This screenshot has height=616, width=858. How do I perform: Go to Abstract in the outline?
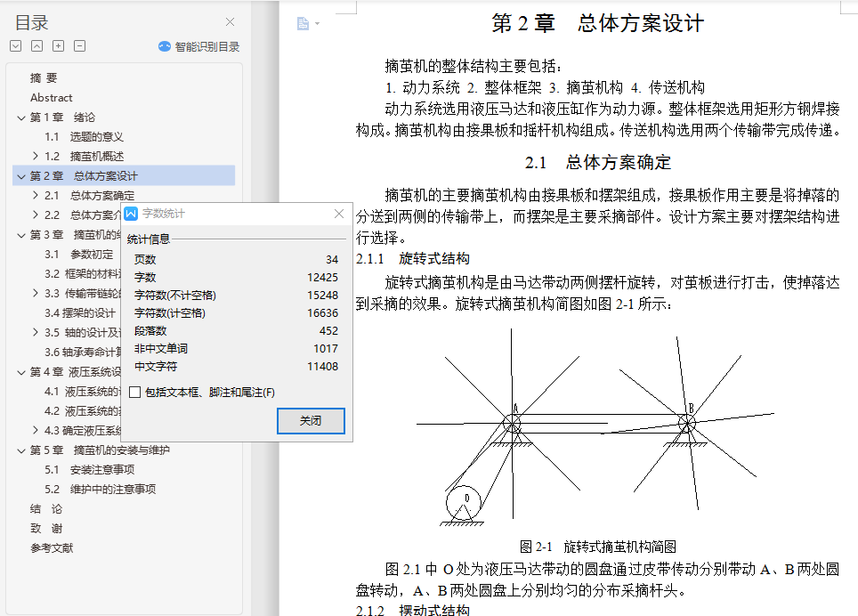52,97
